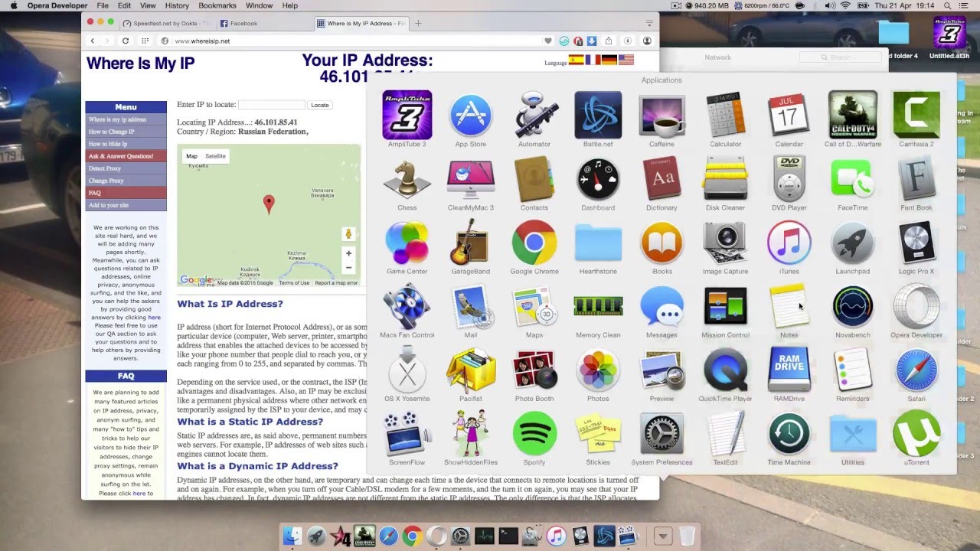The image size is (980, 551).
Task: Launch App Store from the Applications grid
Action: tap(471, 115)
